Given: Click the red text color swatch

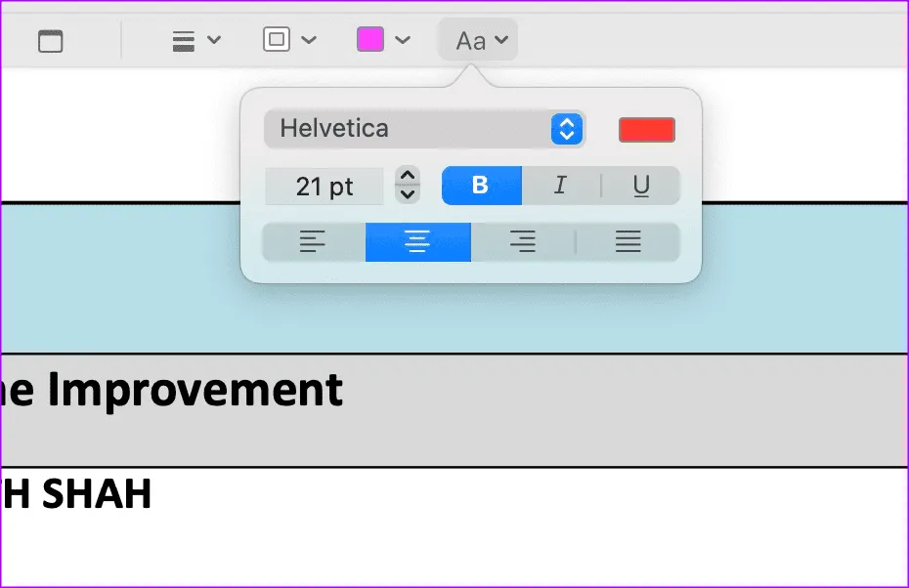Looking at the screenshot, I should click(647, 130).
